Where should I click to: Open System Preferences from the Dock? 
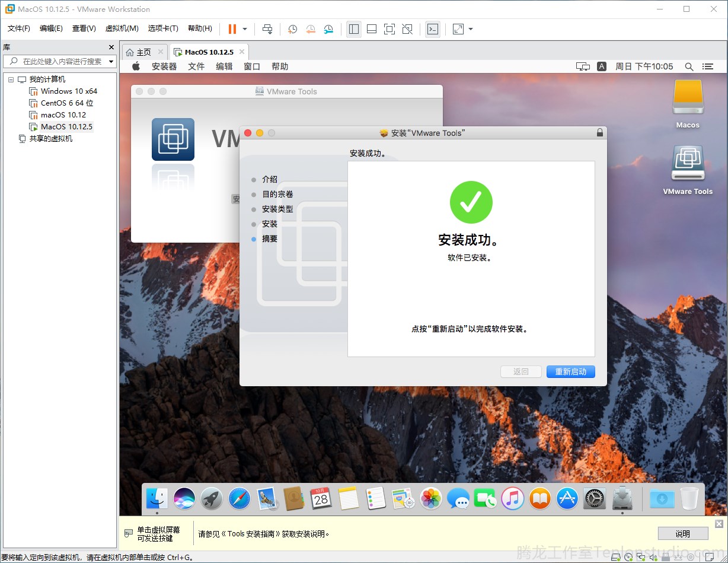[595, 499]
